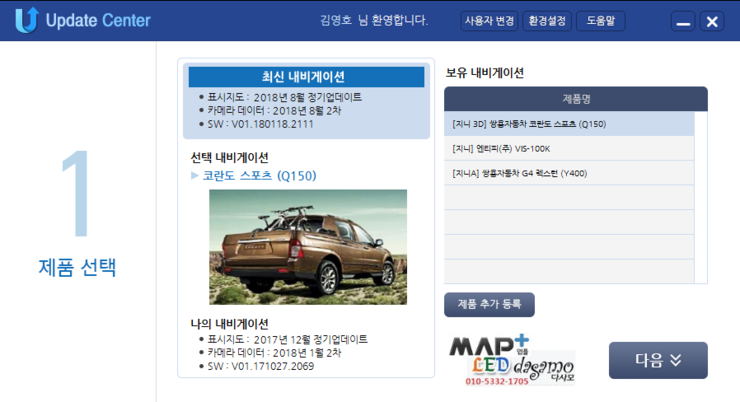Open 환경설정 settings
Image resolution: width=740 pixels, height=402 pixels.
pyautogui.click(x=547, y=21)
